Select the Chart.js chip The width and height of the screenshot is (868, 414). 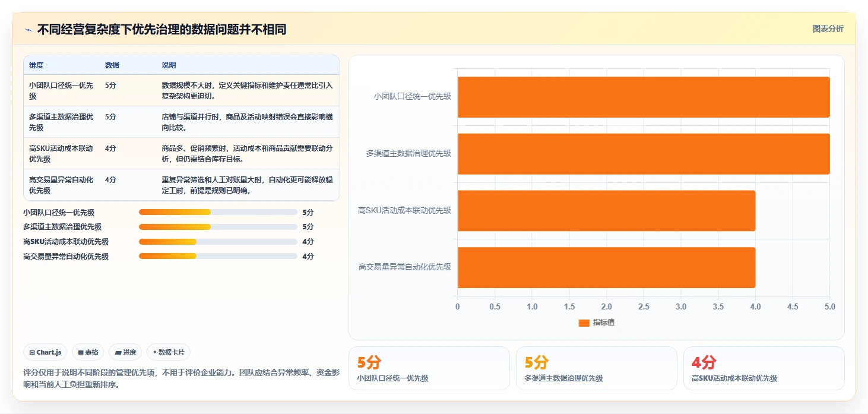pos(45,352)
